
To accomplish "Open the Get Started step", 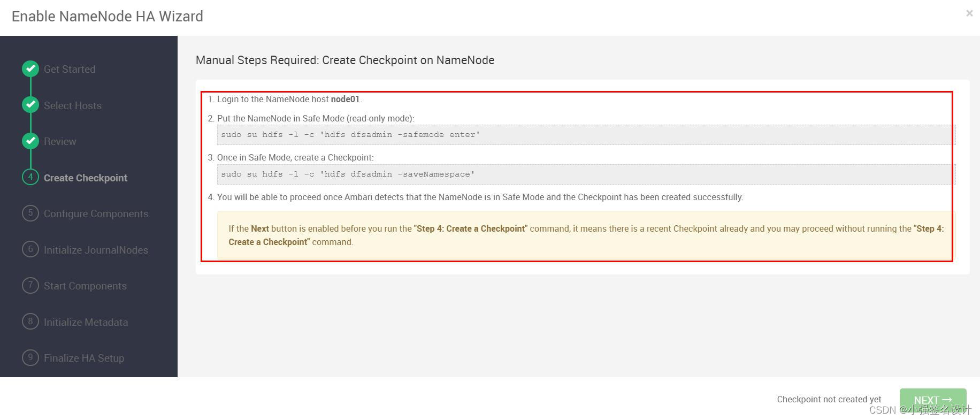I will (70, 69).
